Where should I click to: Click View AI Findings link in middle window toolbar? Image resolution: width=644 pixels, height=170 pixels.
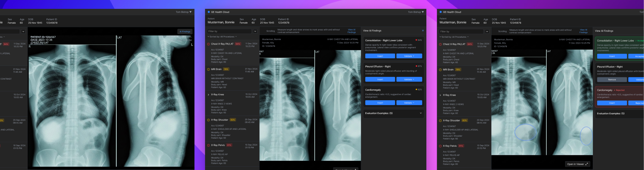pos(351,31)
